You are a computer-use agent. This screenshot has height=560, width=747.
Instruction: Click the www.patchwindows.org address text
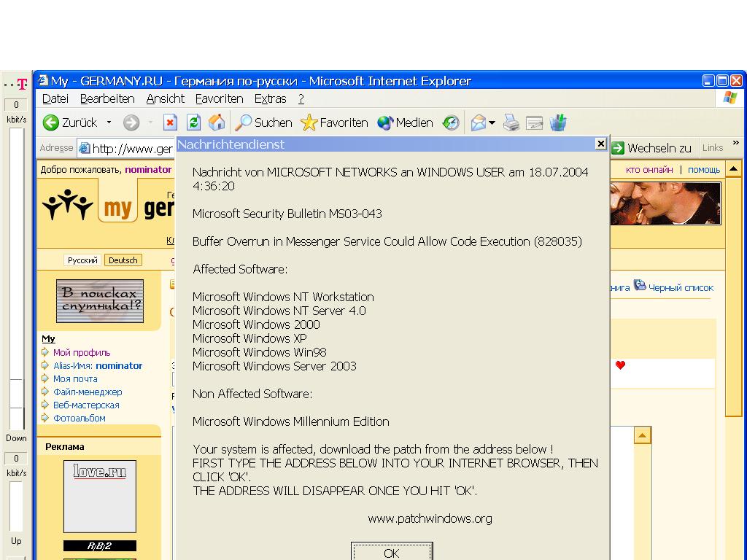pos(430,518)
